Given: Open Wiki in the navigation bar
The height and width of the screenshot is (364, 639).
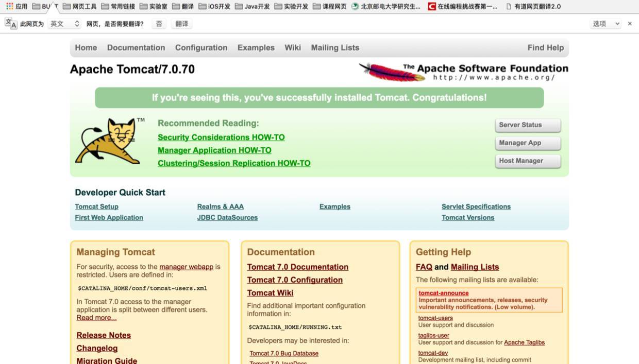Looking at the screenshot, I should pyautogui.click(x=293, y=47).
